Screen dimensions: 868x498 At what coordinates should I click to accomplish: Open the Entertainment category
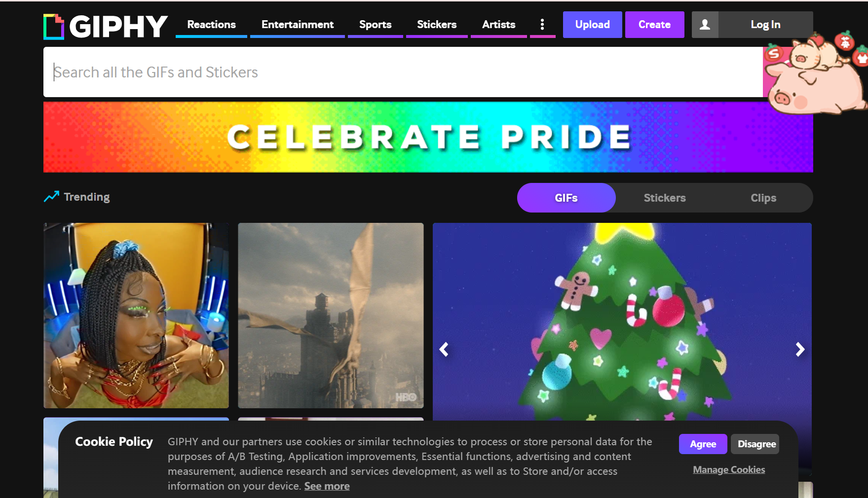(x=298, y=24)
